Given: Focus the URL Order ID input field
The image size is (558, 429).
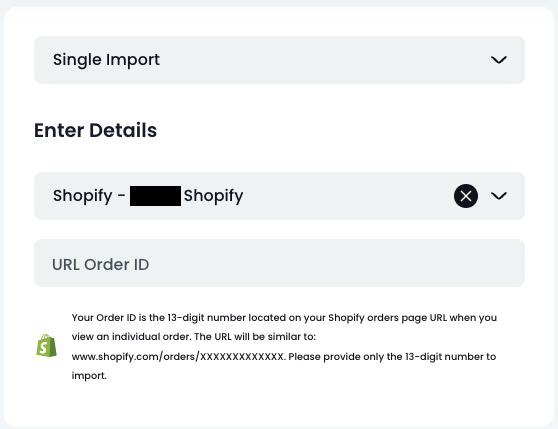Looking at the screenshot, I should pos(279,263).
